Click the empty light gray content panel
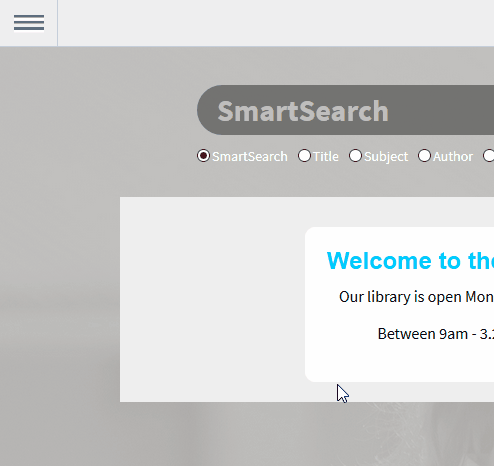The width and height of the screenshot is (494, 466). tap(212, 299)
